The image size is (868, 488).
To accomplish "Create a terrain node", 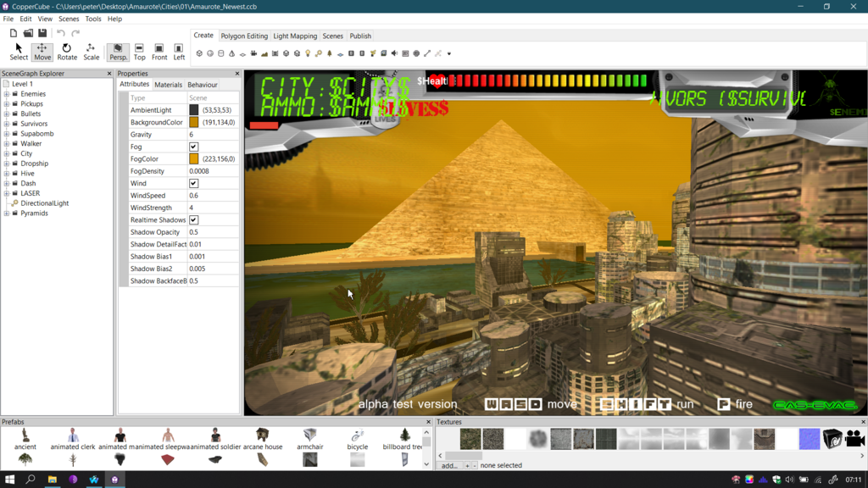I will 264,53.
